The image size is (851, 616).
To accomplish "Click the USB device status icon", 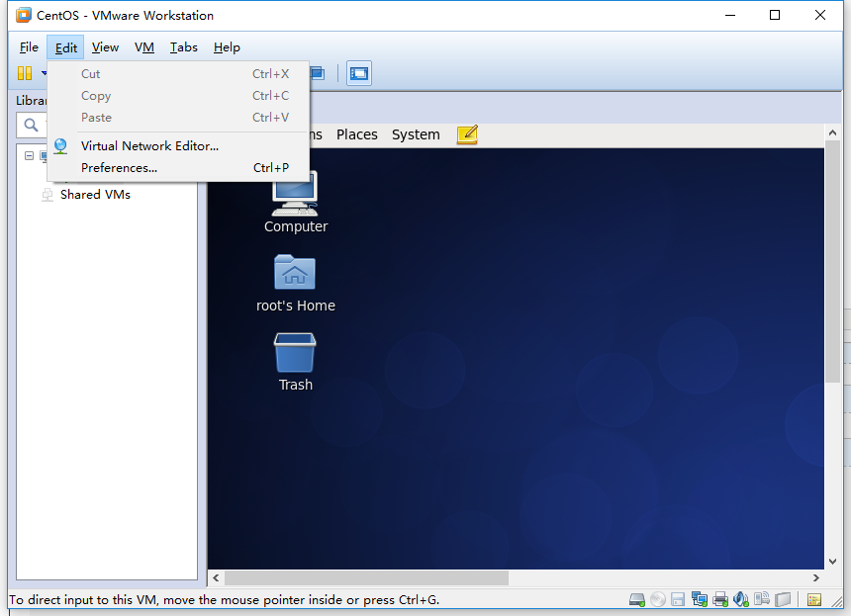I will [762, 598].
